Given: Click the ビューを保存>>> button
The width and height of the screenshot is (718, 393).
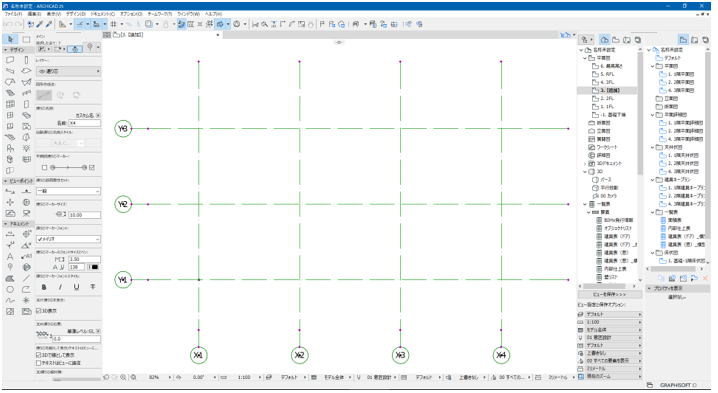Looking at the screenshot, I should click(x=609, y=295).
